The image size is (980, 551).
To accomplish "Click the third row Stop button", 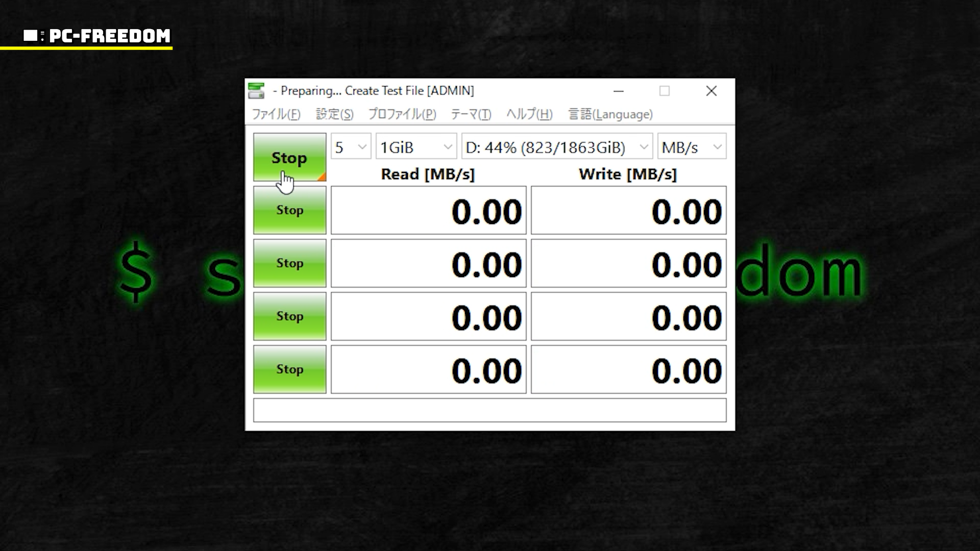I will pos(289,316).
